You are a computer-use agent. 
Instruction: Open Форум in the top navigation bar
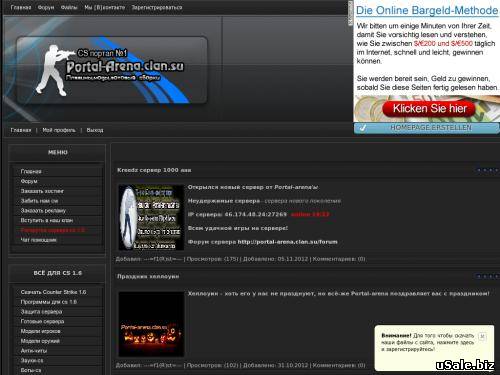[x=46, y=7]
